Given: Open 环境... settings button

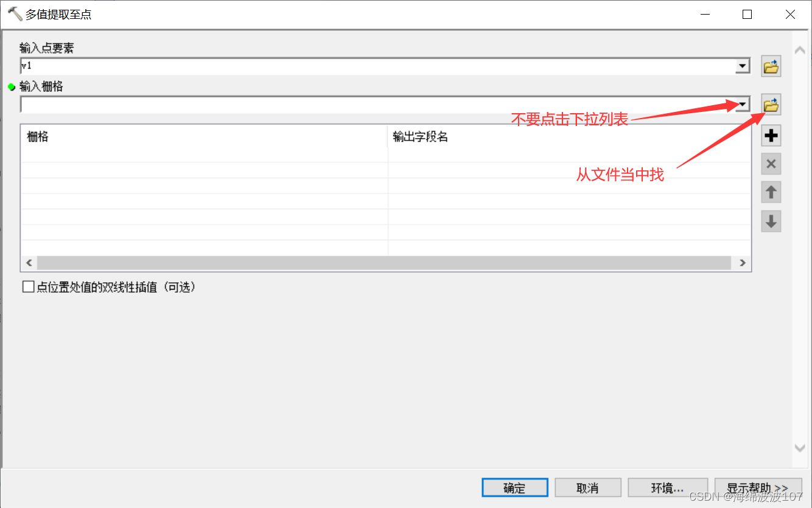Looking at the screenshot, I should pos(668,488).
